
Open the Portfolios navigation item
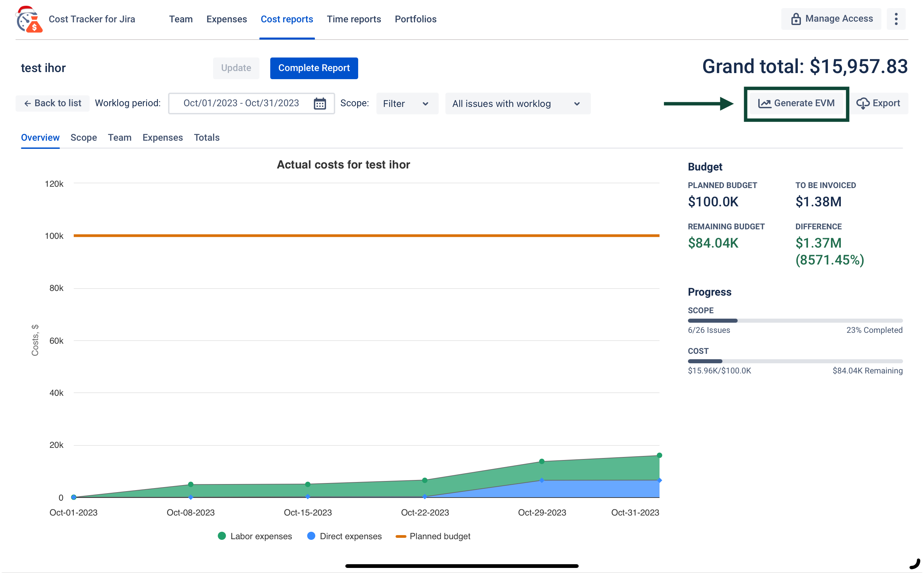click(x=415, y=19)
